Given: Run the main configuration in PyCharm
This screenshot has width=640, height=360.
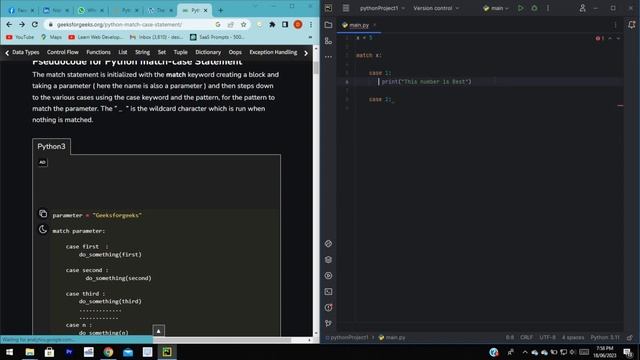Looking at the screenshot, I should (x=520, y=8).
